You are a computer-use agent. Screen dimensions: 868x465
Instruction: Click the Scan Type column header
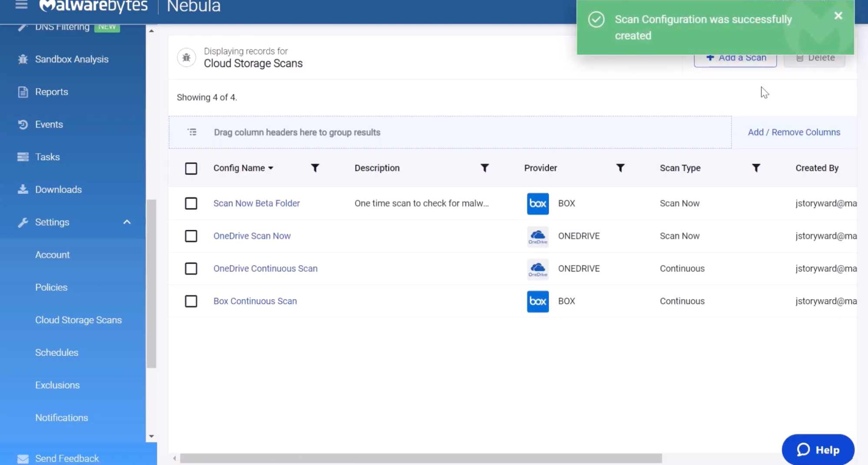[x=680, y=168]
